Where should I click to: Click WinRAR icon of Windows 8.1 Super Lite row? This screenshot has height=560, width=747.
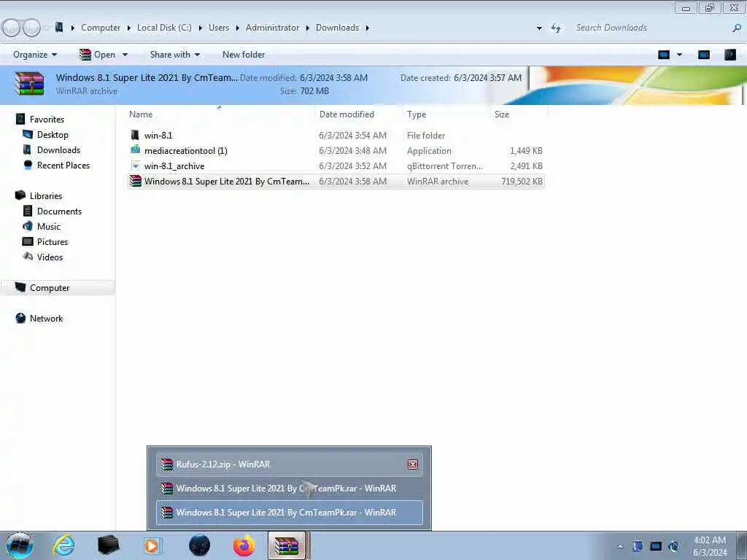tap(136, 181)
